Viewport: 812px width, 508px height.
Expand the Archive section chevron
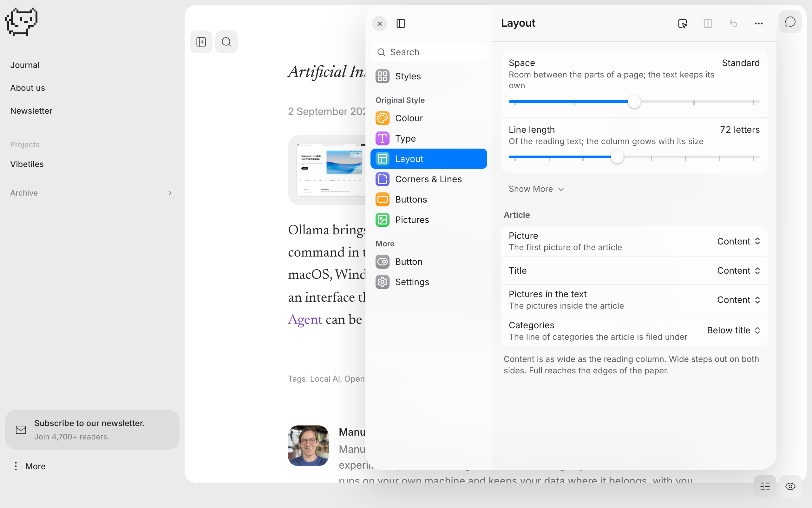[x=170, y=193]
